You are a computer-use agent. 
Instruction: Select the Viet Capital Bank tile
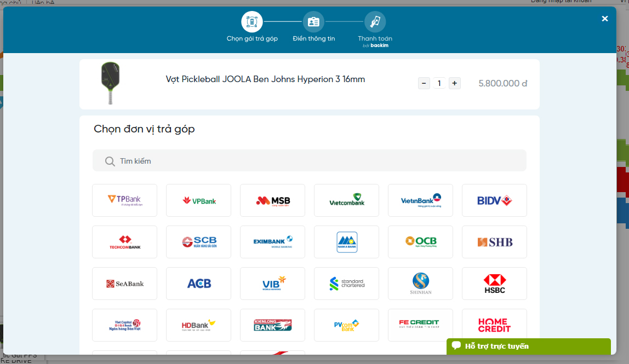[x=124, y=325]
